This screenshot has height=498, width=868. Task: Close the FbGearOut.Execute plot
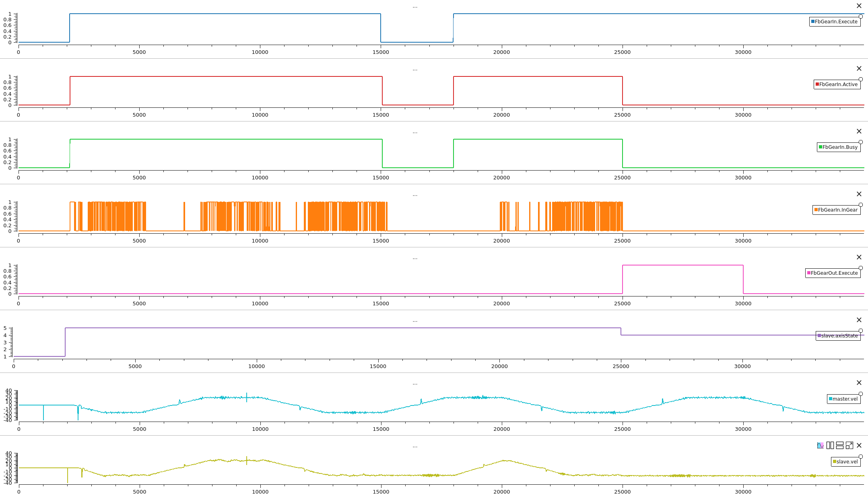[859, 257]
